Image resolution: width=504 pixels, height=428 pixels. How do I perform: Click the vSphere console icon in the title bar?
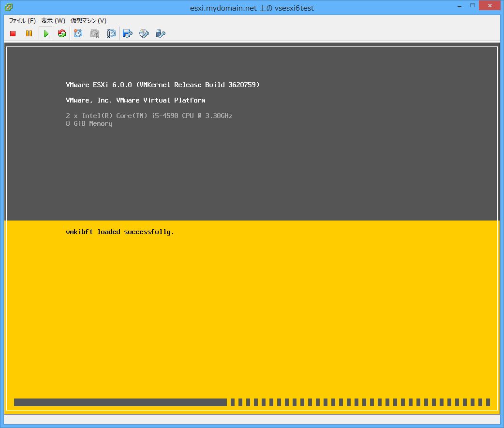(9, 7)
